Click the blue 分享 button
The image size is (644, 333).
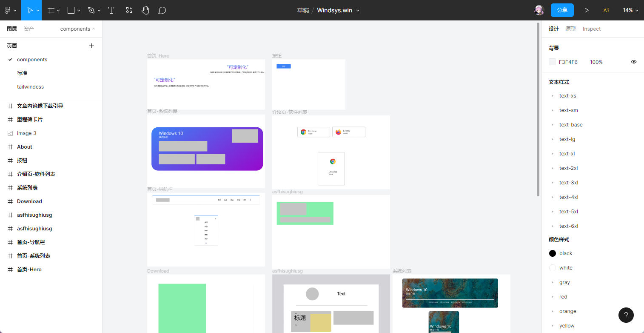[x=562, y=10]
